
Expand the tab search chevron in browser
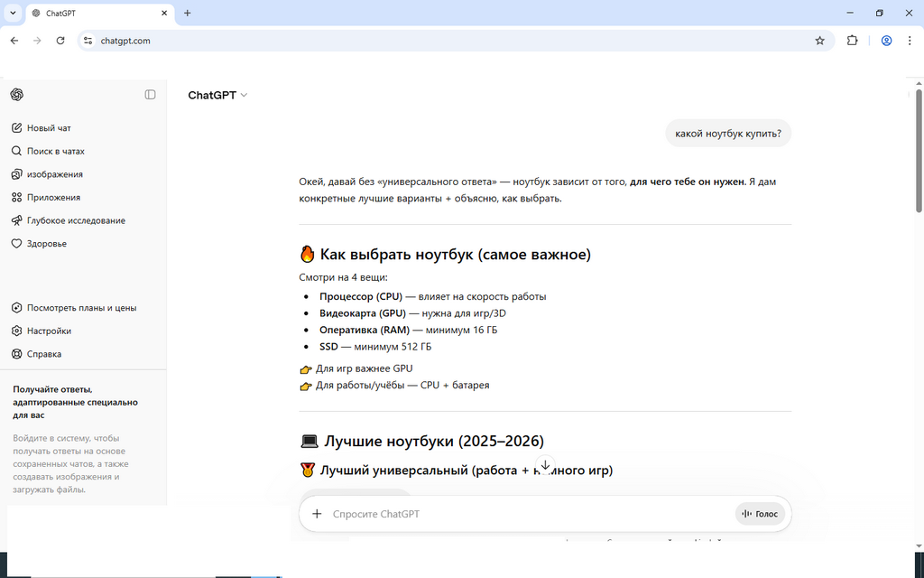tap(13, 14)
